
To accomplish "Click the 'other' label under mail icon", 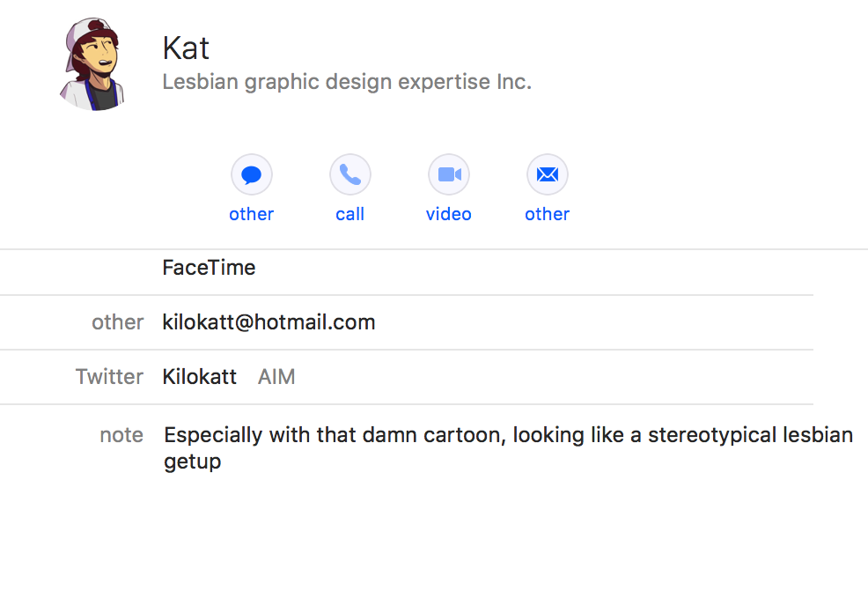I will pyautogui.click(x=547, y=214).
